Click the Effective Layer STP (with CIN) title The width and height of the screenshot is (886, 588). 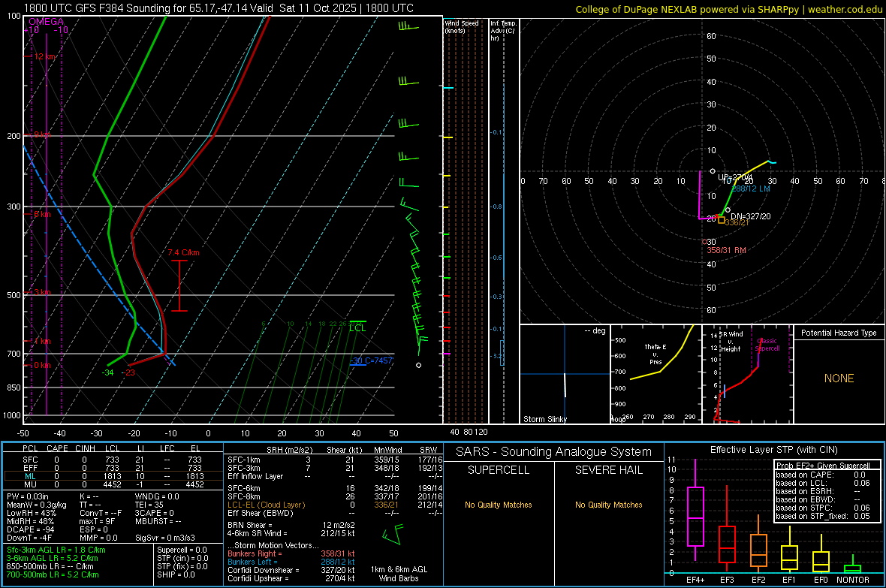pos(774,450)
